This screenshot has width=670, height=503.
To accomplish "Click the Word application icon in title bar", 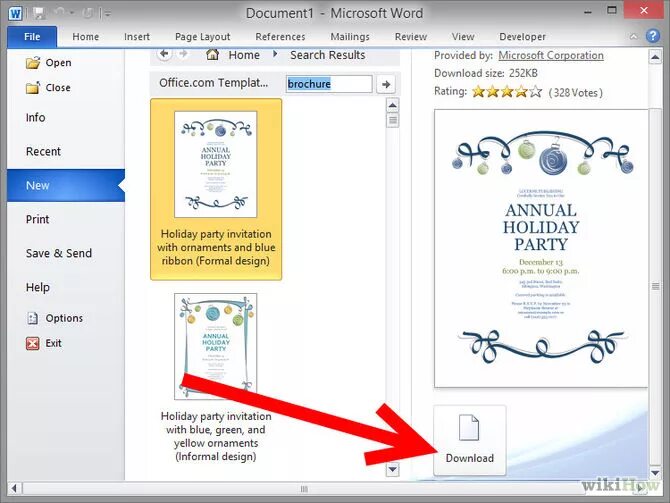I will (15, 14).
